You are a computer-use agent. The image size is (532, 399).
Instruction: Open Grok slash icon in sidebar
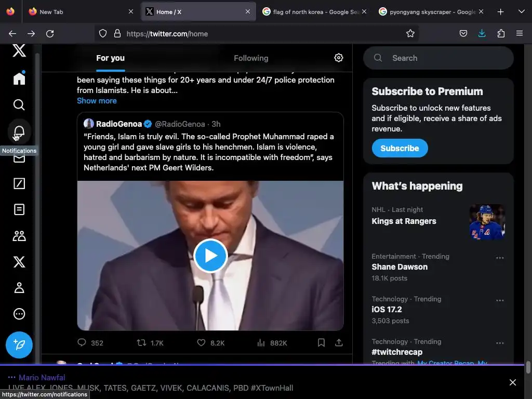(x=19, y=183)
